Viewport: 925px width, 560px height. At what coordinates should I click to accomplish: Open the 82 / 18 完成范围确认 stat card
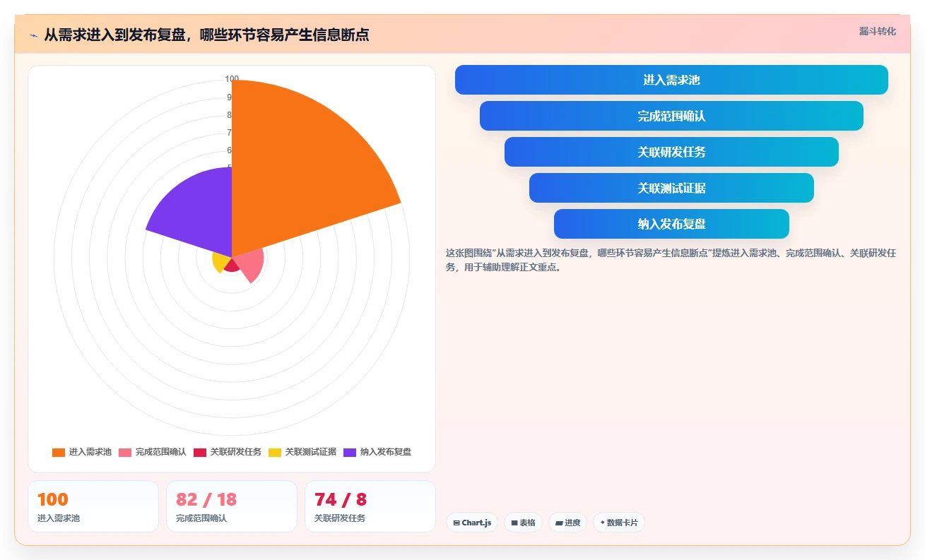232,506
